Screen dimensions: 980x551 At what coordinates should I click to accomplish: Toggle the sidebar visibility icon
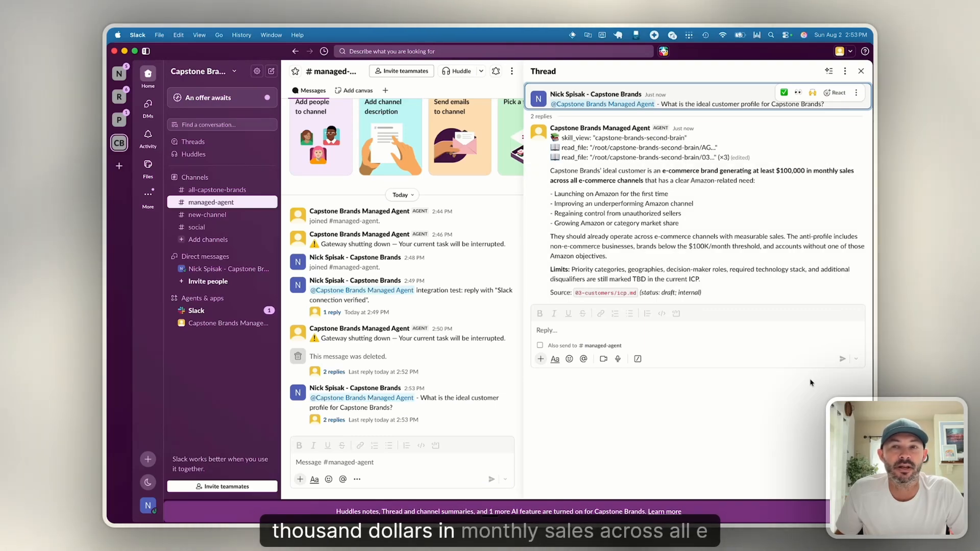[x=146, y=51]
